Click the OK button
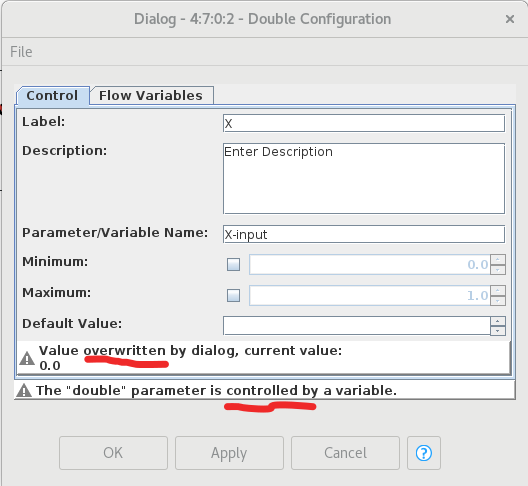The width and height of the screenshot is (528, 486). point(113,453)
